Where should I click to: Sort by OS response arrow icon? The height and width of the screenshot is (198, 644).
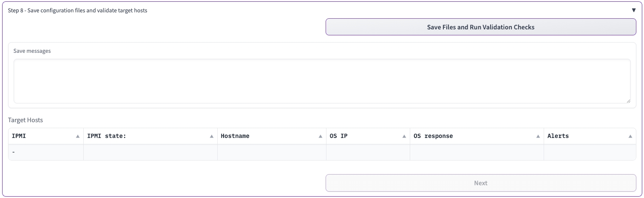pyautogui.click(x=538, y=136)
